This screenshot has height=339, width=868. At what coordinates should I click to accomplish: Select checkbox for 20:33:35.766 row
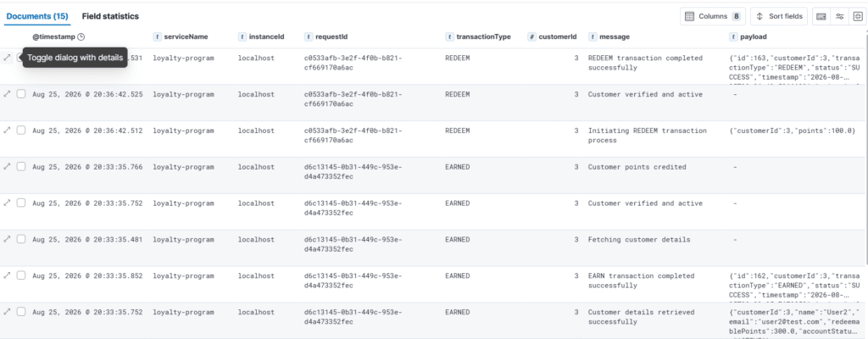[x=21, y=167]
